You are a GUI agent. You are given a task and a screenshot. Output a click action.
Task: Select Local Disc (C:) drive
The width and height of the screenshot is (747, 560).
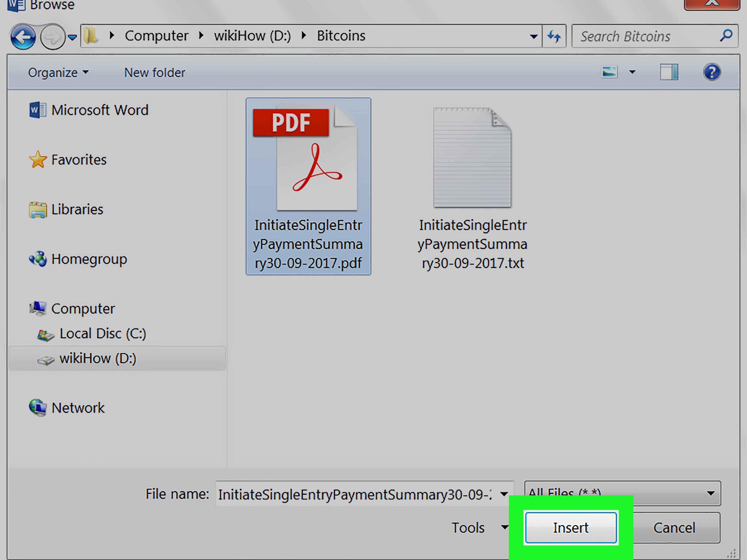(91, 334)
